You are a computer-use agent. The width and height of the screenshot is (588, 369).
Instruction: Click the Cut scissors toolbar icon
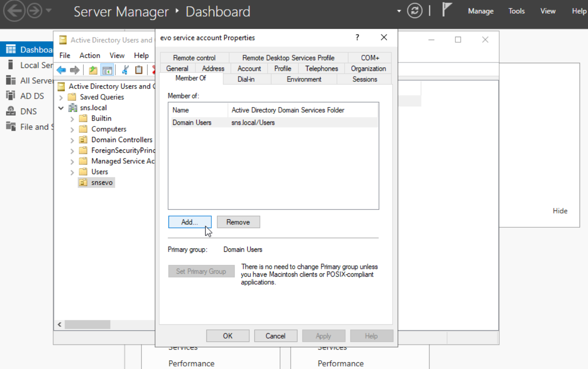[125, 70]
